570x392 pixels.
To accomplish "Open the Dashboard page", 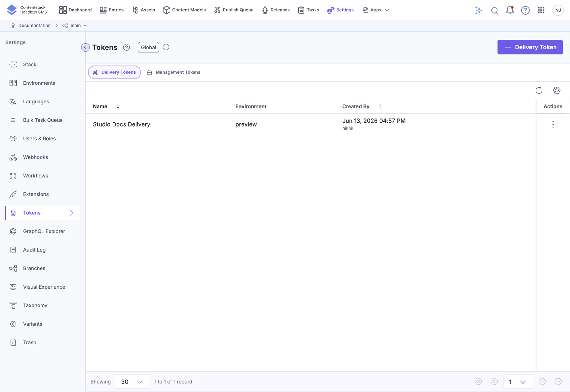I will pyautogui.click(x=75, y=10).
